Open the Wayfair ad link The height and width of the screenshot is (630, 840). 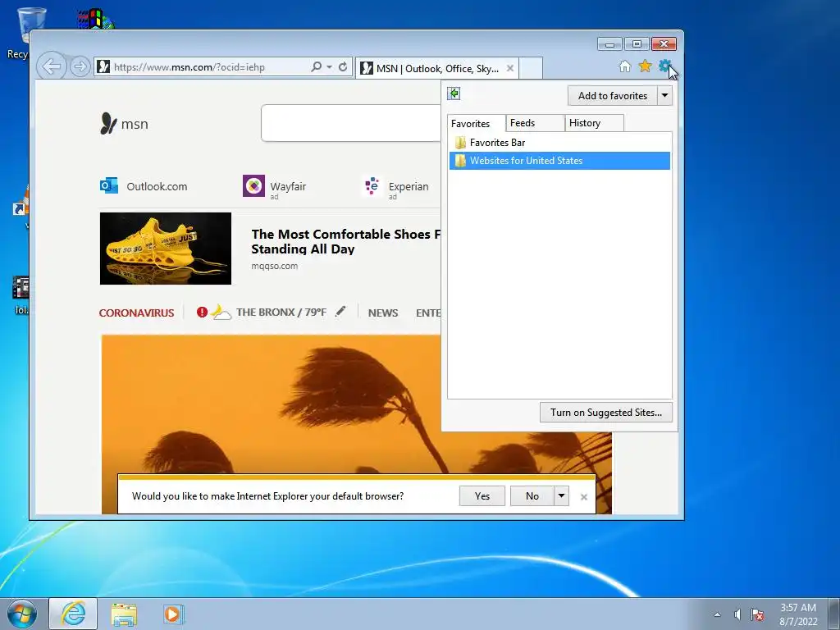[x=274, y=186]
